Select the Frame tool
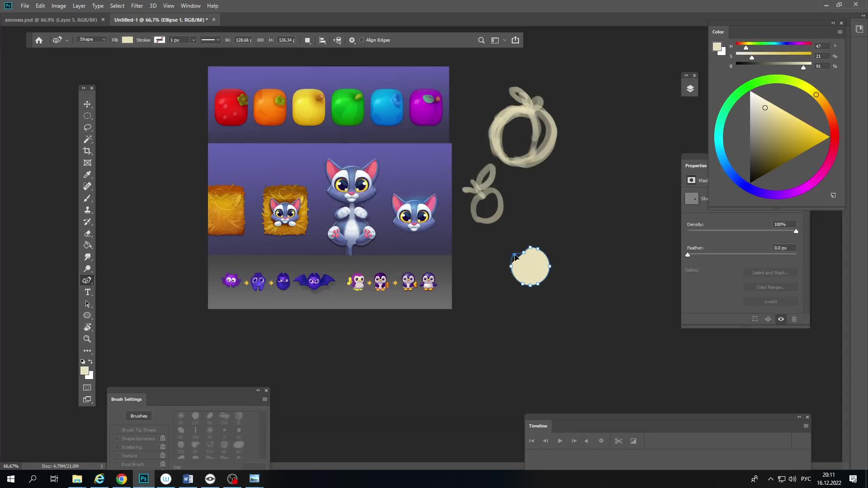This screenshot has width=868, height=488. point(87,163)
